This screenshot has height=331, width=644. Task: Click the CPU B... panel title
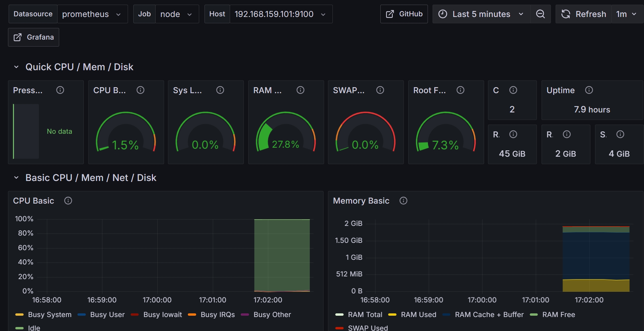tap(109, 90)
